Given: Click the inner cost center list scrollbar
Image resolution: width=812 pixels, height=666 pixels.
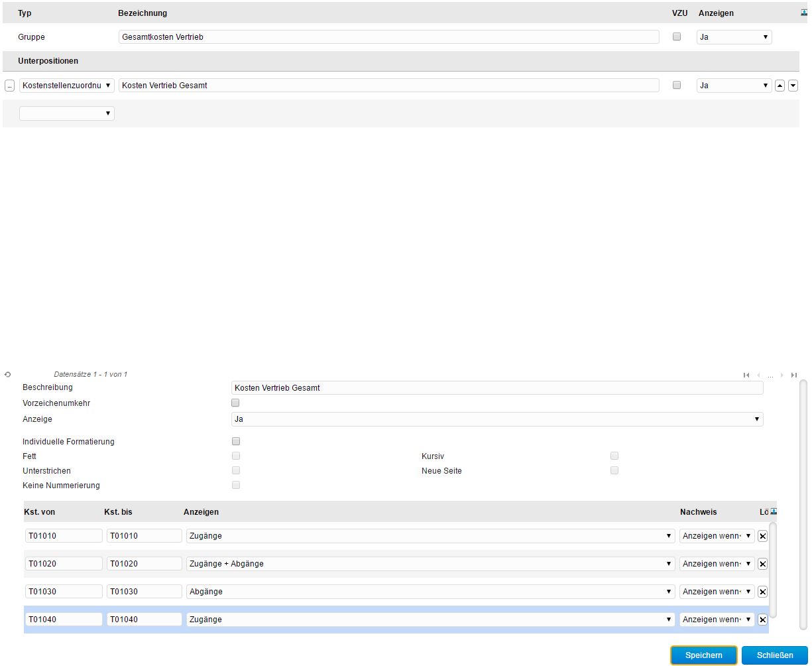Looking at the screenshot, I should (772, 569).
